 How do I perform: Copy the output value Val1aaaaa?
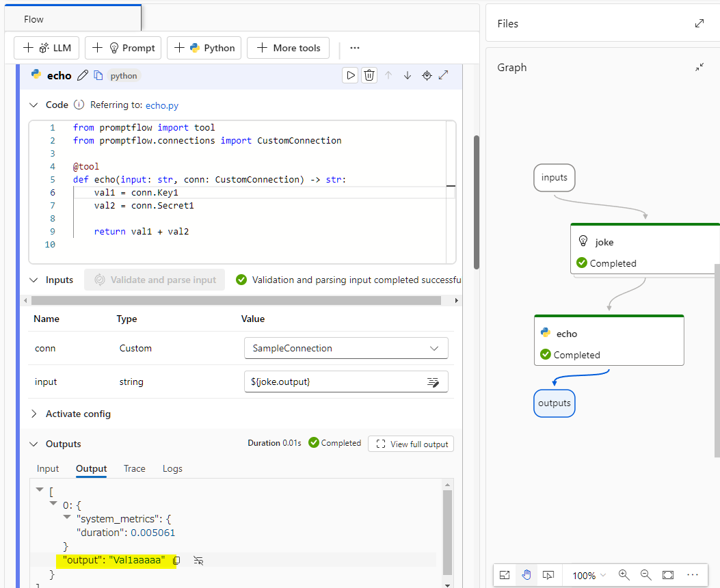tap(176, 561)
